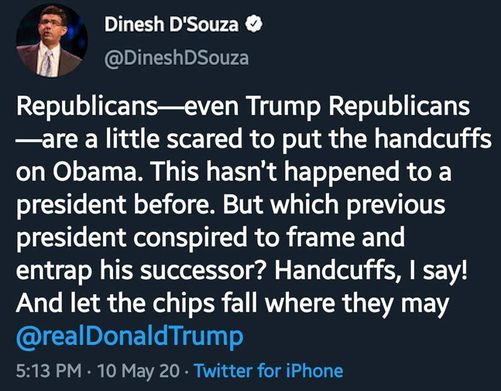
Task: Click the Twitter for iPhone source link
Action: tap(269, 370)
